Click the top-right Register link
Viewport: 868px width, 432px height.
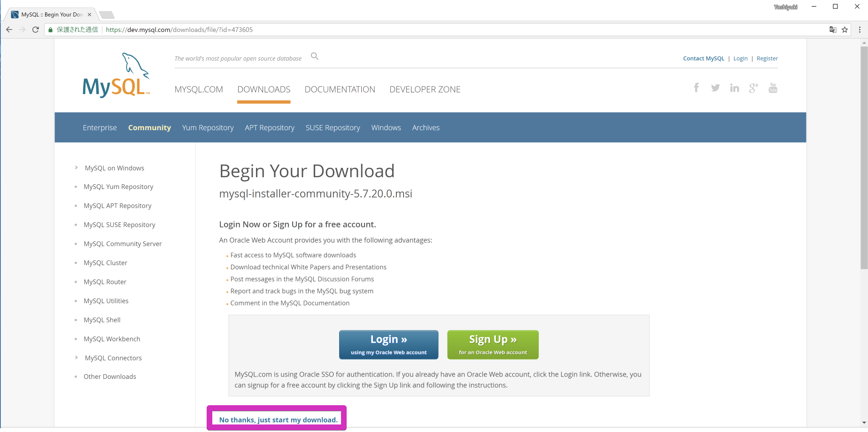click(x=767, y=58)
